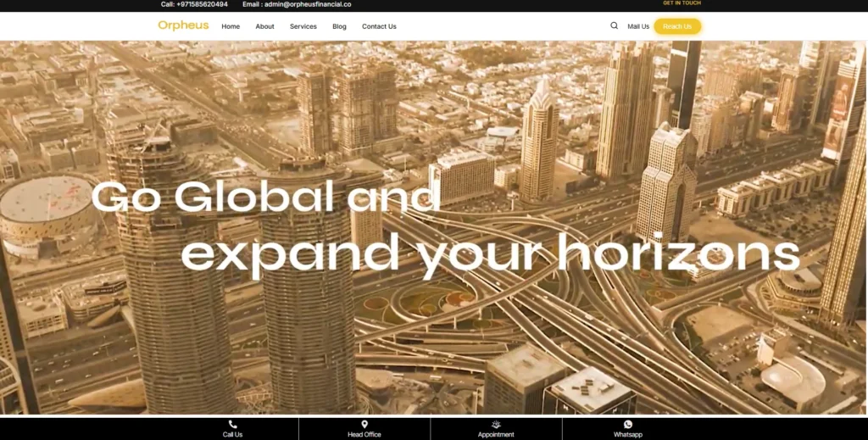This screenshot has width=868, height=440.
Task: Go to the Home menu item
Action: 231,26
